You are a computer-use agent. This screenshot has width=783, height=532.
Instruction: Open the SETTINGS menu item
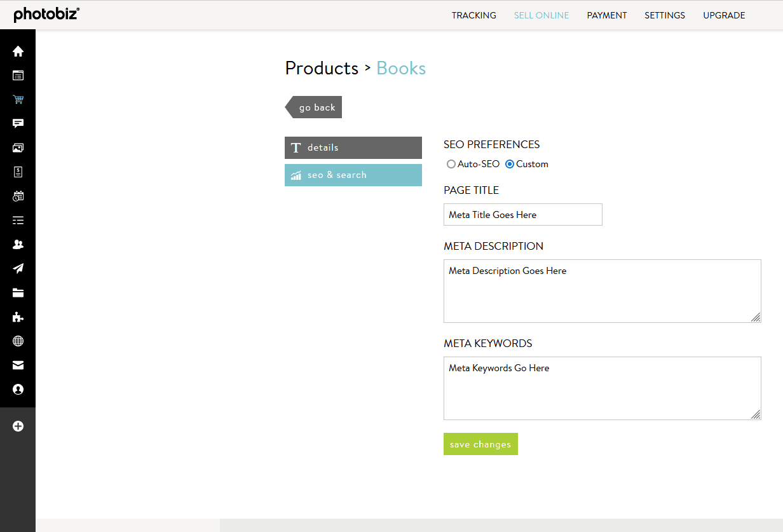[x=665, y=15]
